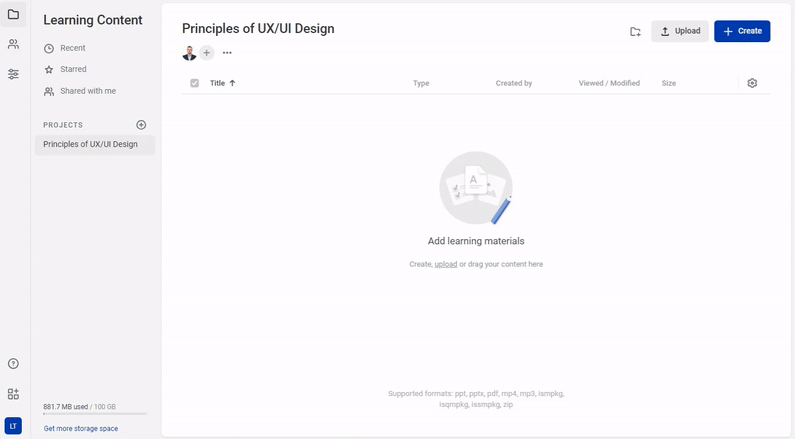Click the Title sort arrow
The width and height of the screenshot is (795, 439).
(232, 83)
